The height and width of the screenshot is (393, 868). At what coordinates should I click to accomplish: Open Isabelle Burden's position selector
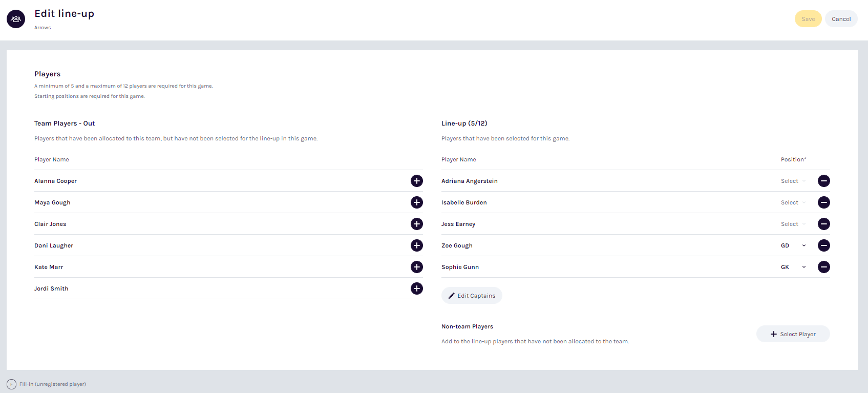tap(793, 202)
